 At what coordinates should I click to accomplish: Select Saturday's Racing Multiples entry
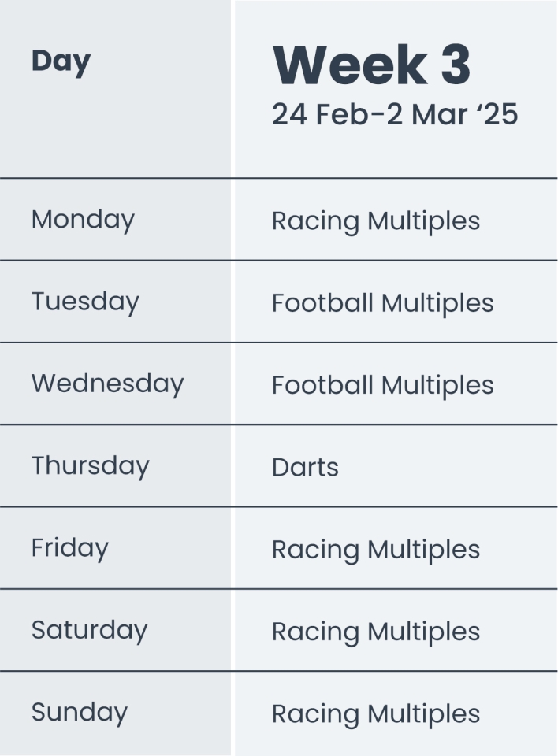[376, 632]
